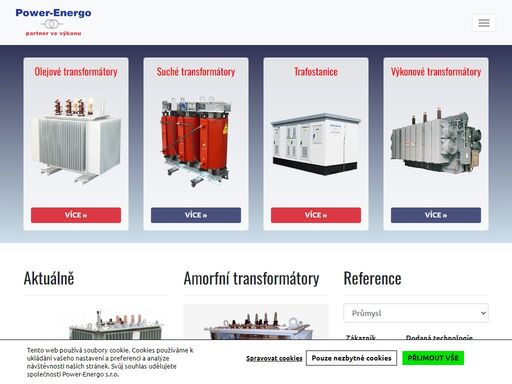Click the Amorfní transformátory thumbnail image
This screenshot has width=512, height=384.
pyautogui.click(x=256, y=322)
